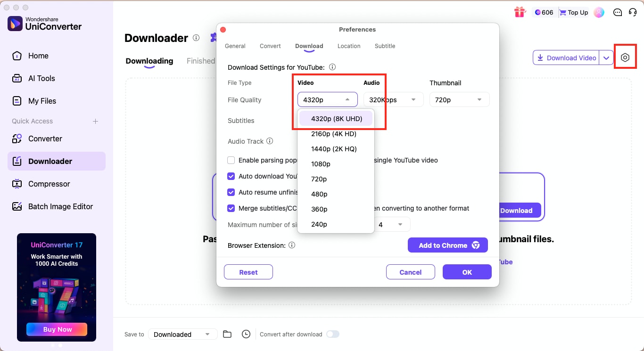Click the Buy Now promotion button
The image size is (644, 351).
(x=57, y=329)
